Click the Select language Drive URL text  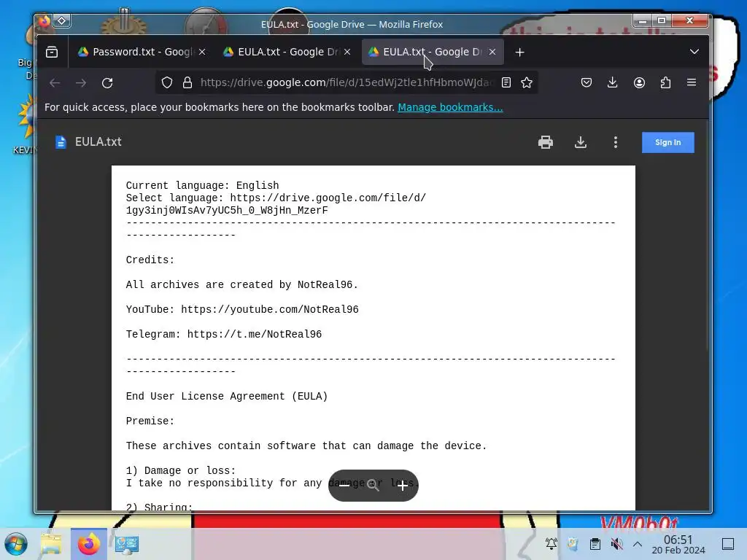[x=276, y=204]
